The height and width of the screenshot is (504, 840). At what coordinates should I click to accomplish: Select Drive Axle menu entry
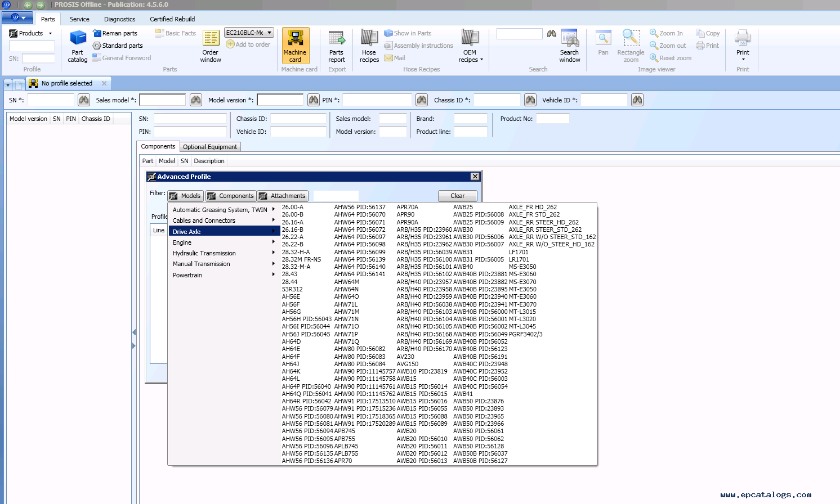pos(224,232)
